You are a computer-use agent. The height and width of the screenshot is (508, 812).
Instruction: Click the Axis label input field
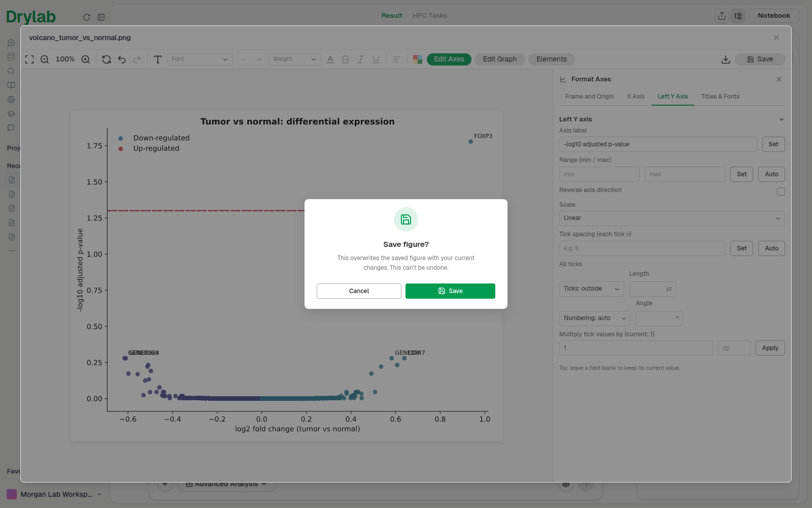coord(658,144)
